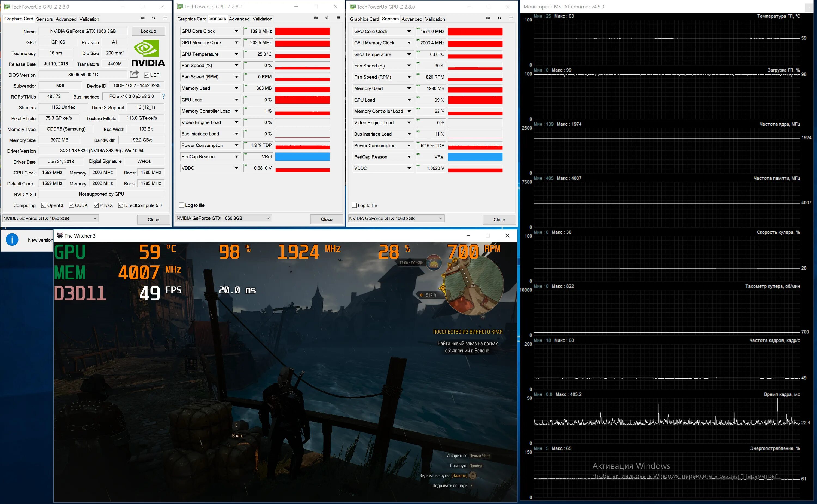Click screenshot camera icon in first GPU-Z window
Screen dimensions: 817x504
coord(142,18)
